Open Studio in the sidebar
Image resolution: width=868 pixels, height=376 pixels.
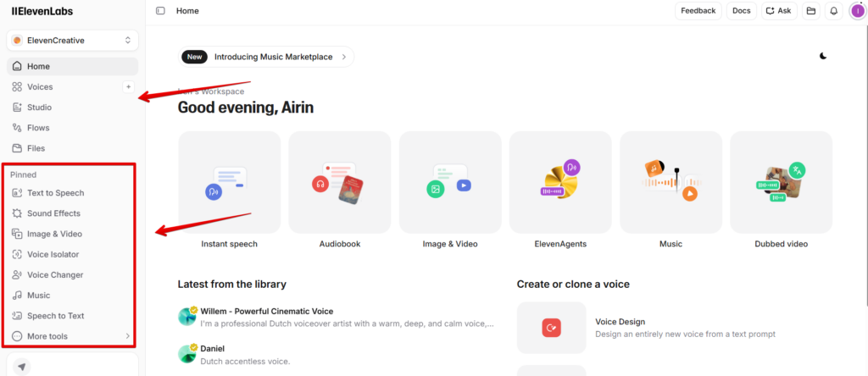73,108
